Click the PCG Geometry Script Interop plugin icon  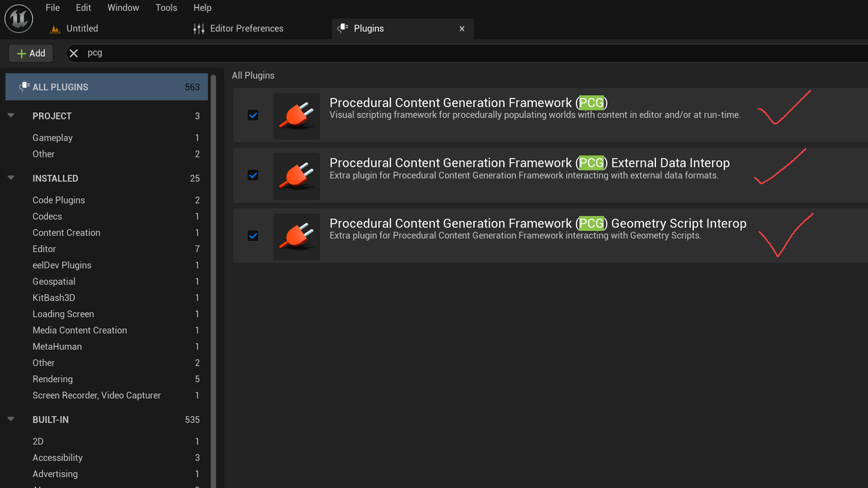[297, 237]
